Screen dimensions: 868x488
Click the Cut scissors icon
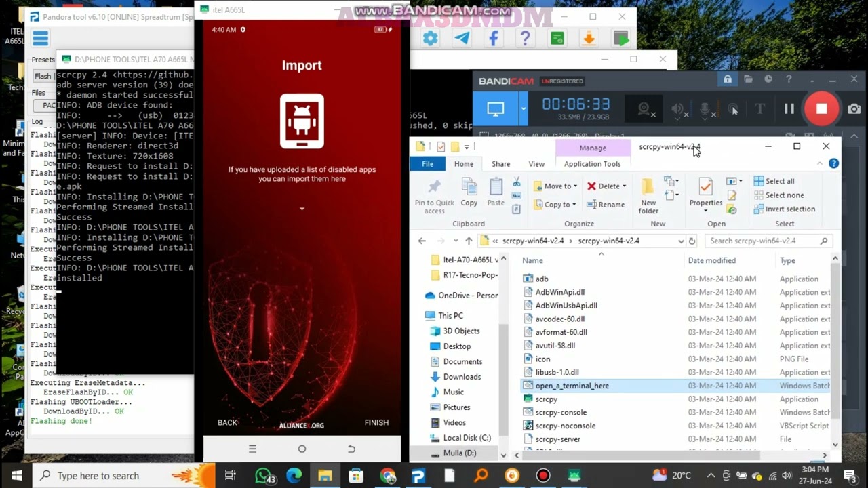pyautogui.click(x=517, y=182)
